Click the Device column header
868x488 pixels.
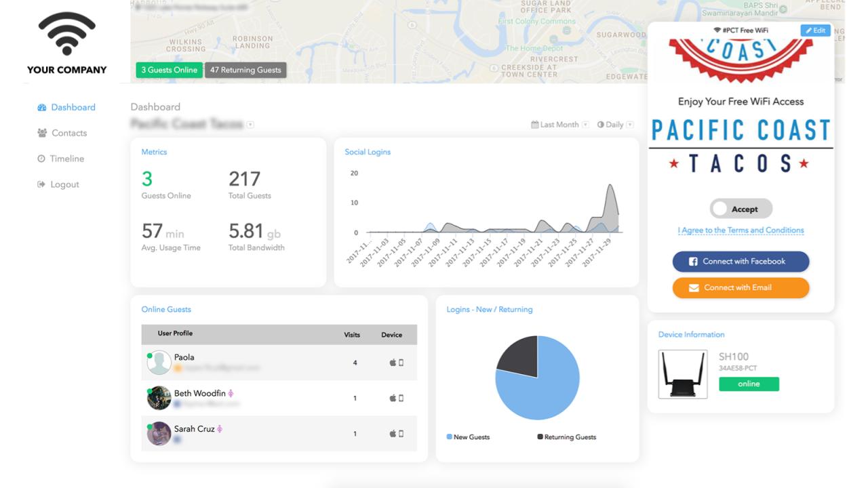click(x=391, y=335)
